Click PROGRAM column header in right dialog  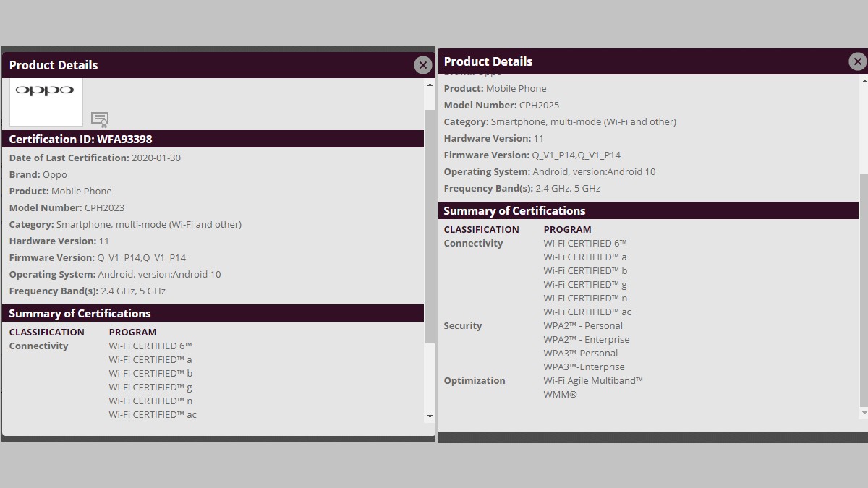click(568, 229)
